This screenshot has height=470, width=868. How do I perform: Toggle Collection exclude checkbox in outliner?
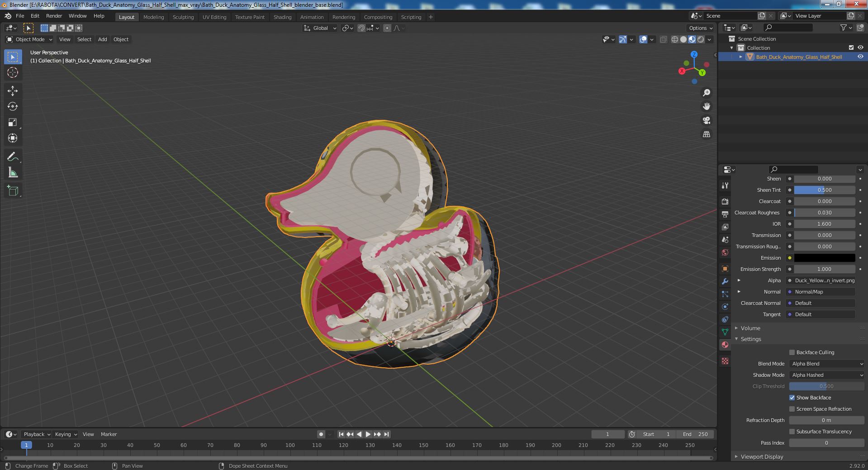851,47
